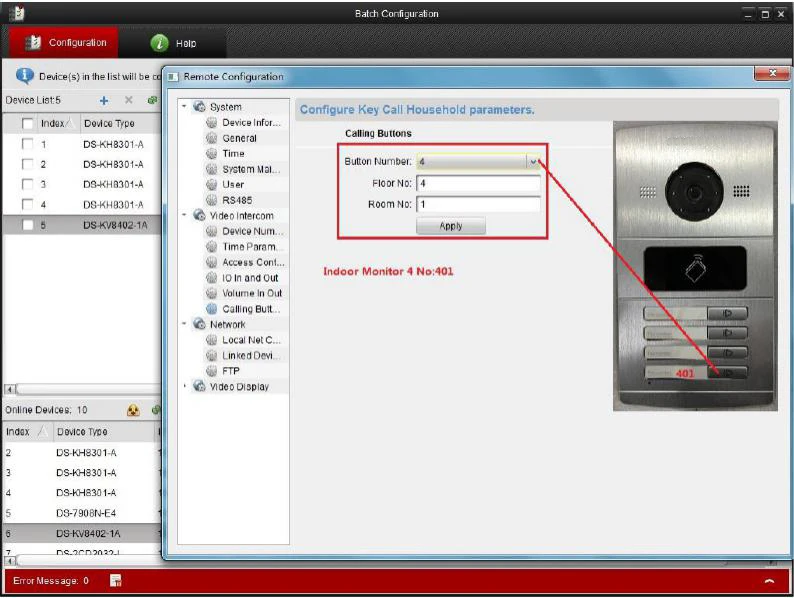
Task: Click the gear icon beside General
Action: pyautogui.click(x=212, y=138)
